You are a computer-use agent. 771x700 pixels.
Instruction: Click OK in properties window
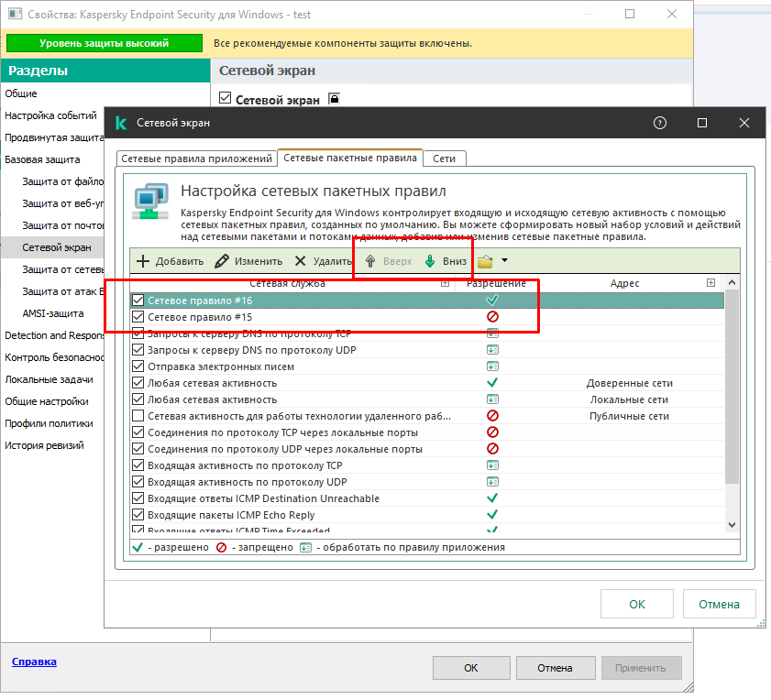(x=471, y=668)
